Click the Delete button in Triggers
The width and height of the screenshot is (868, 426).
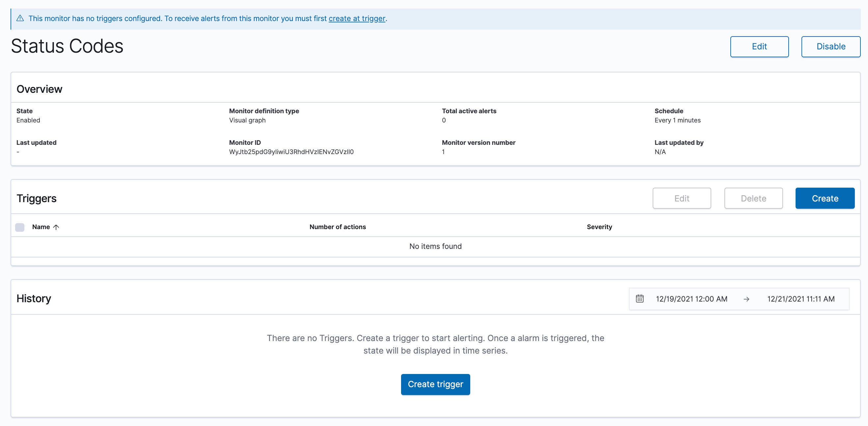pyautogui.click(x=753, y=199)
